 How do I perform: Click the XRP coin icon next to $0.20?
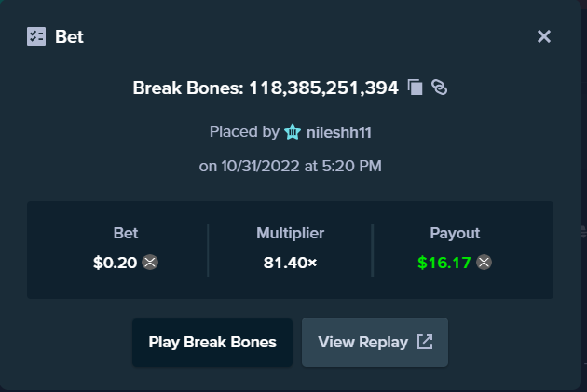pyautogui.click(x=150, y=263)
